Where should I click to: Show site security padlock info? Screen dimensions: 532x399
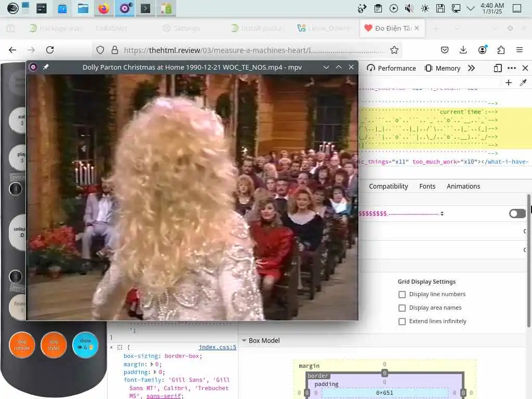[x=115, y=50]
